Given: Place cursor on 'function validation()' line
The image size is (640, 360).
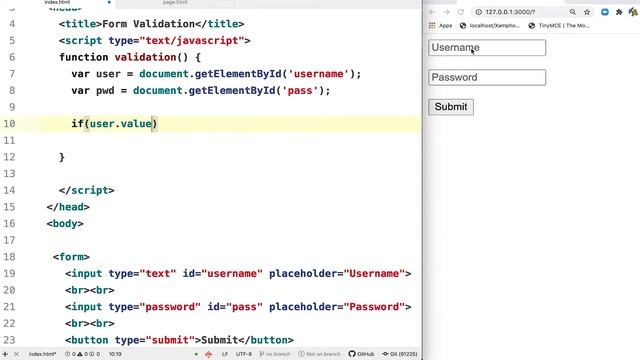Looking at the screenshot, I should click(x=130, y=57).
